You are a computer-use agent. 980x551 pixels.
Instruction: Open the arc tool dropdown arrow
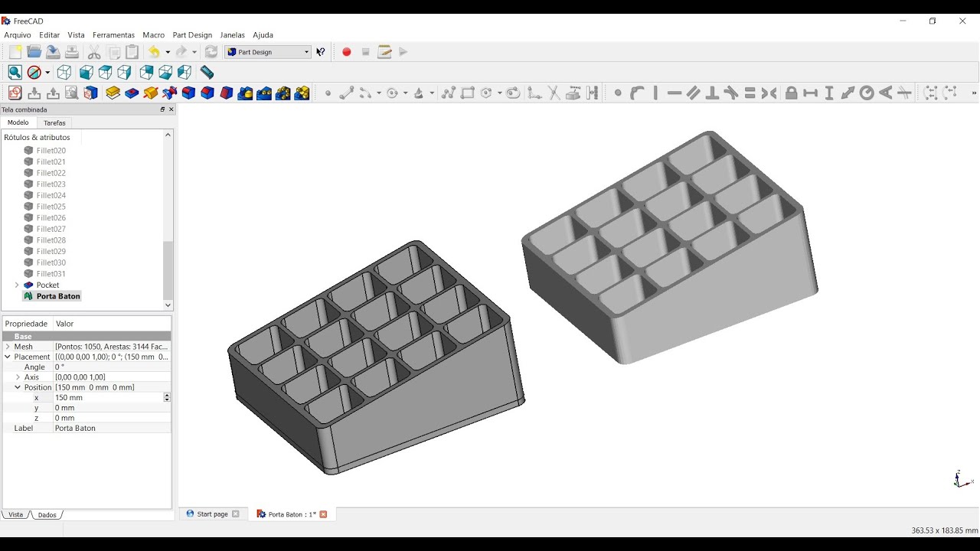pos(379,93)
